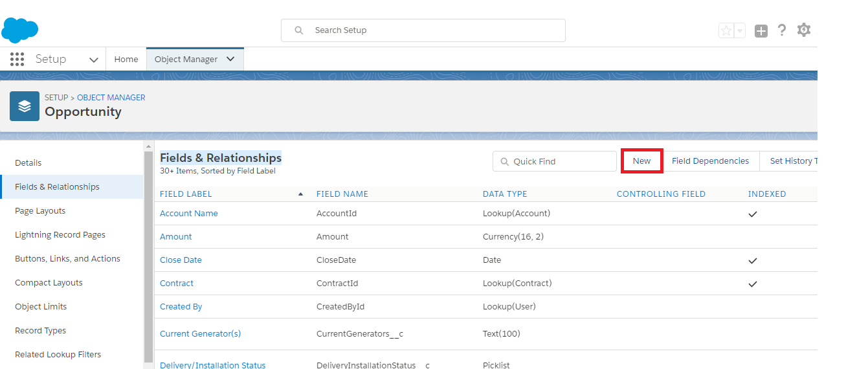Click the Field Label sort arrow
Viewport: 868px width, 369px height.
[300, 194]
